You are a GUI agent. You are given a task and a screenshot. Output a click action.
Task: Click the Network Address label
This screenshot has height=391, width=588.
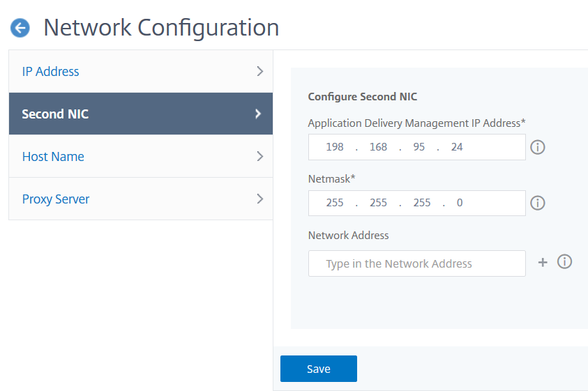[348, 236]
